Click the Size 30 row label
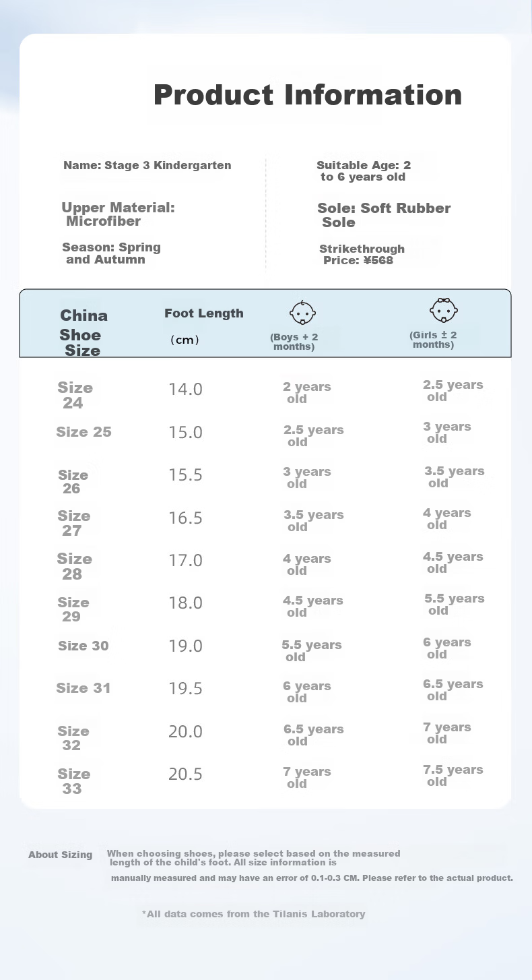Image resolution: width=532 pixels, height=980 pixels. click(x=84, y=646)
